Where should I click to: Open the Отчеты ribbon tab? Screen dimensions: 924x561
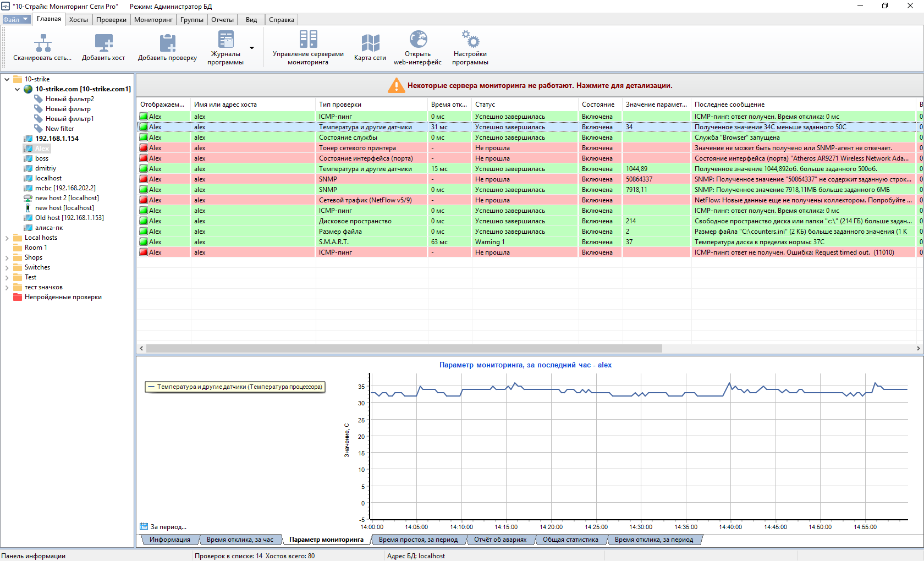click(222, 20)
